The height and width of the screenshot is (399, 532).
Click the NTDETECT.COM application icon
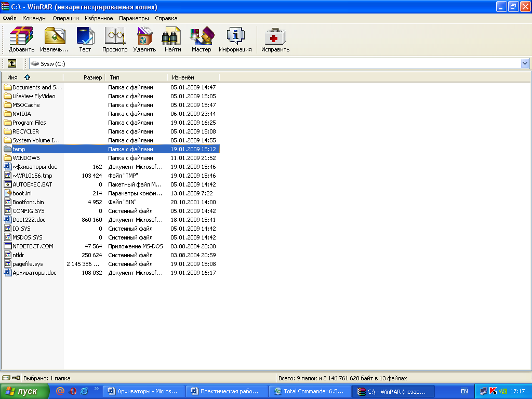click(x=7, y=246)
